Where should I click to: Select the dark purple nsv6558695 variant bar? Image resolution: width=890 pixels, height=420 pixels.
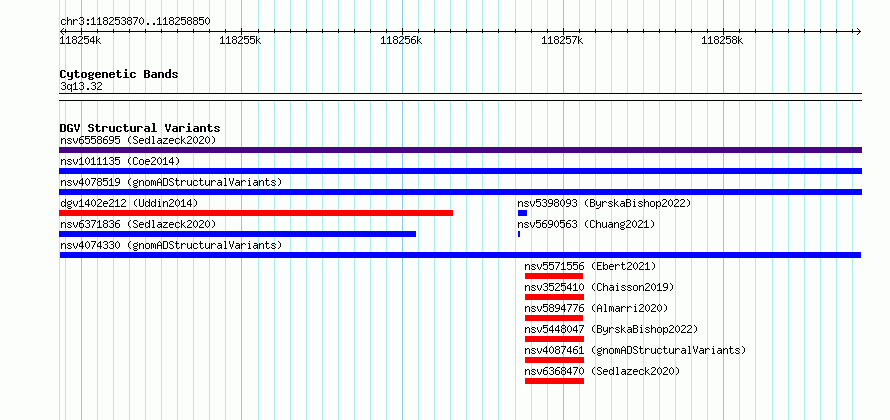[460, 150]
